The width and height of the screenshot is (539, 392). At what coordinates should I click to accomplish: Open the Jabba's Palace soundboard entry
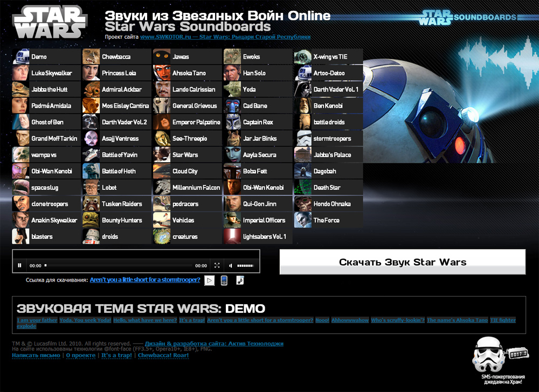pos(329,155)
